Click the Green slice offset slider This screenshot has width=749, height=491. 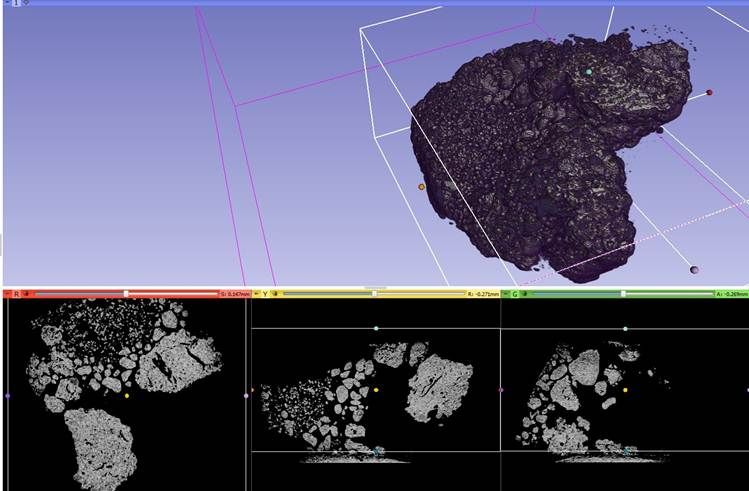pyautogui.click(x=623, y=294)
